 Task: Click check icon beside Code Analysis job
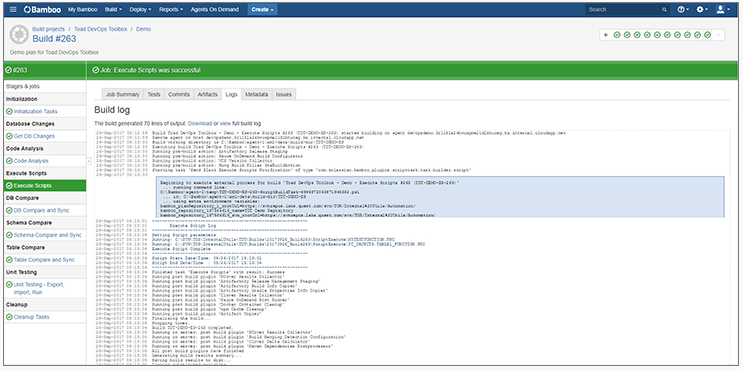point(9,161)
